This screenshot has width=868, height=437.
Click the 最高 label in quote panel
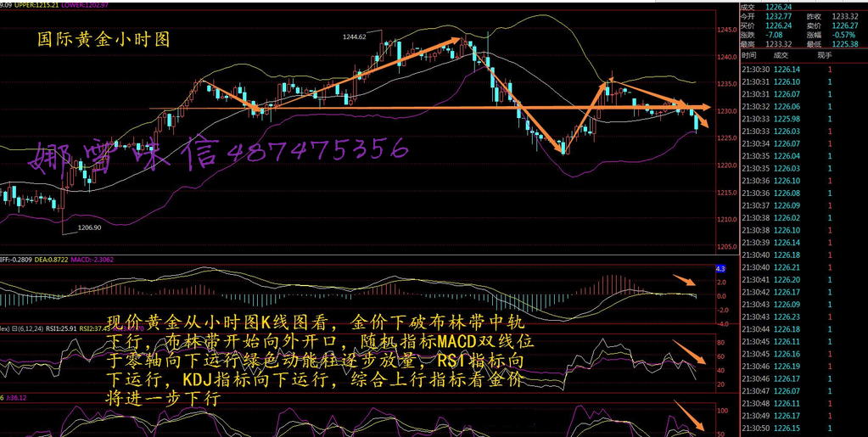pos(747,44)
